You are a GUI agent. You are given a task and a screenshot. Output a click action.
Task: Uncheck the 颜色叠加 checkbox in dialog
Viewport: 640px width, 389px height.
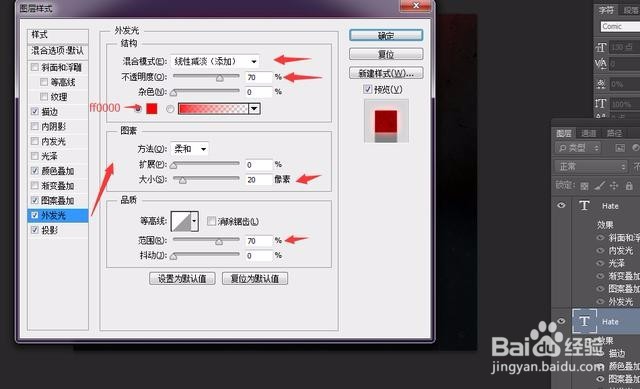point(35,171)
